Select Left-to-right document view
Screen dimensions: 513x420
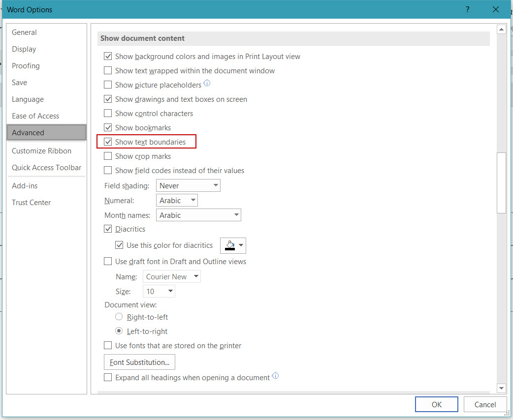119,331
